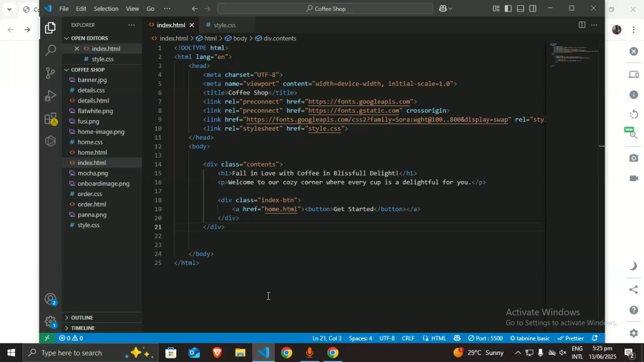Switch to the style.css tab
644x362 pixels.
coord(224,25)
